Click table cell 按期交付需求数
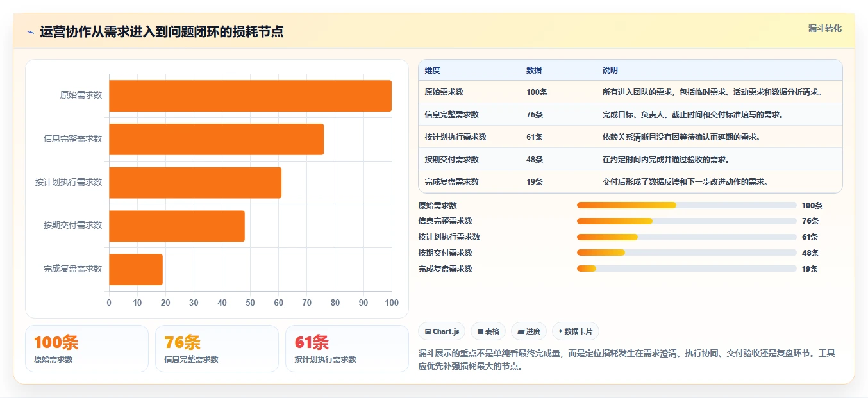 tap(451, 160)
